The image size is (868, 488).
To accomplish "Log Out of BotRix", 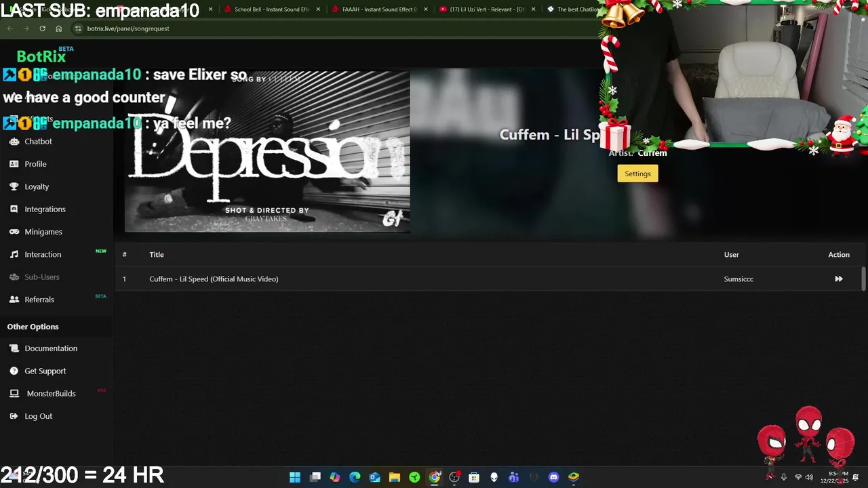I will click(38, 416).
